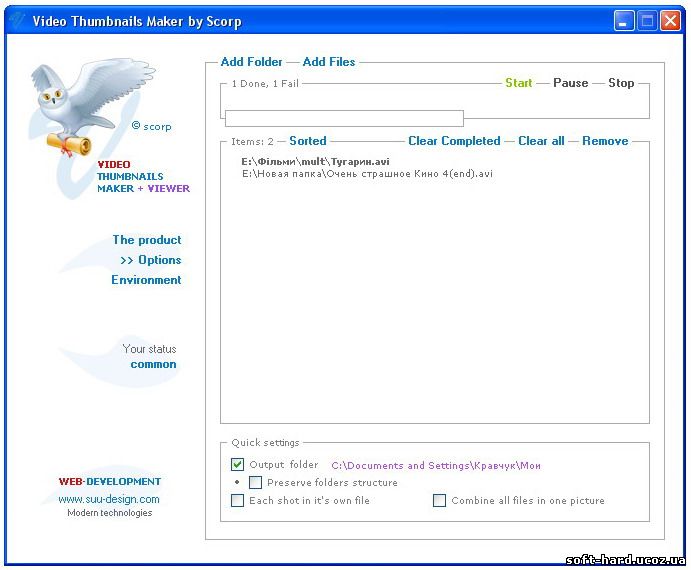Click Add Files link
691x570 pixels.
pyautogui.click(x=329, y=62)
